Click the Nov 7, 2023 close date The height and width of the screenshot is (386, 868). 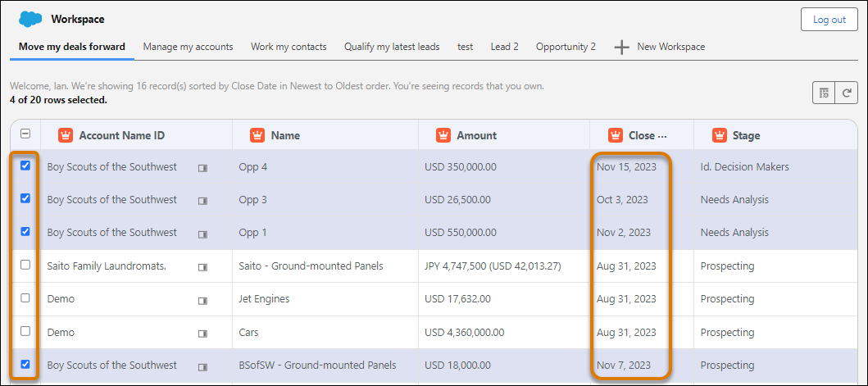(x=623, y=366)
